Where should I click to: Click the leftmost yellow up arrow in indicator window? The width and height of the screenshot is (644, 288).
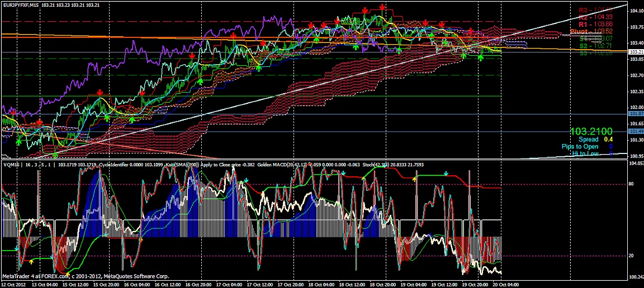(32, 261)
